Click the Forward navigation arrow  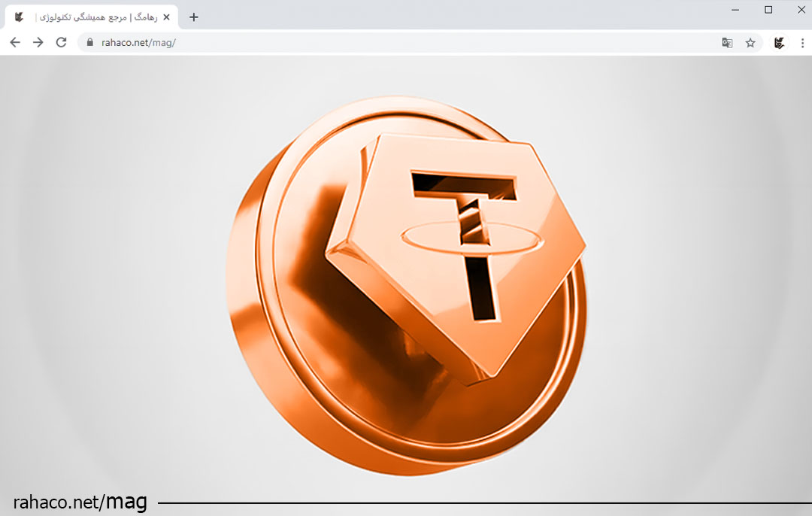(38, 43)
